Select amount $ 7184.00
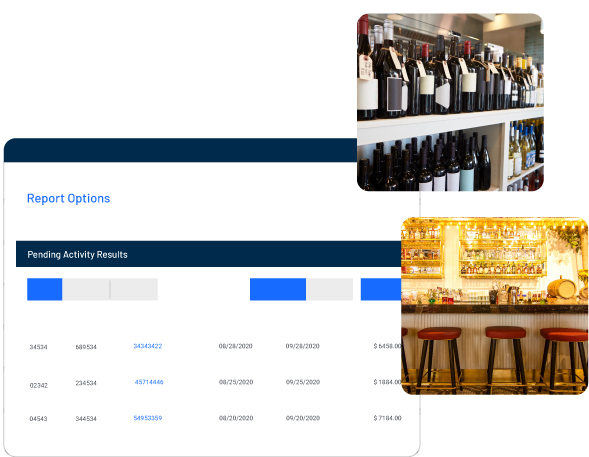Image resolution: width=589 pixels, height=457 pixels. pos(387,418)
